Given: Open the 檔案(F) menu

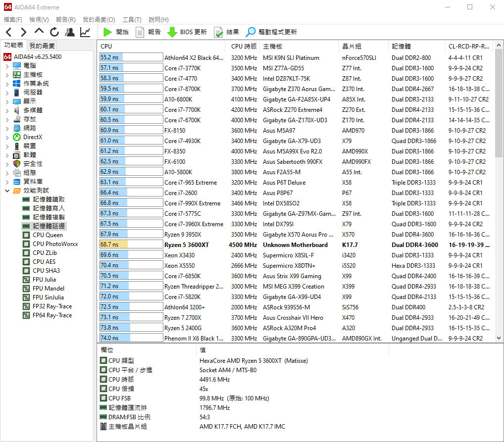Looking at the screenshot, I should point(13,20).
